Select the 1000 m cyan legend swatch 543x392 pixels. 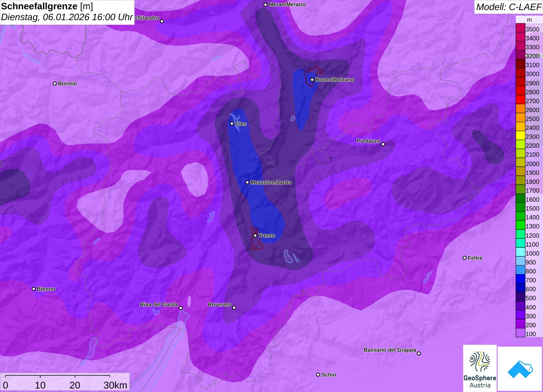click(521, 252)
